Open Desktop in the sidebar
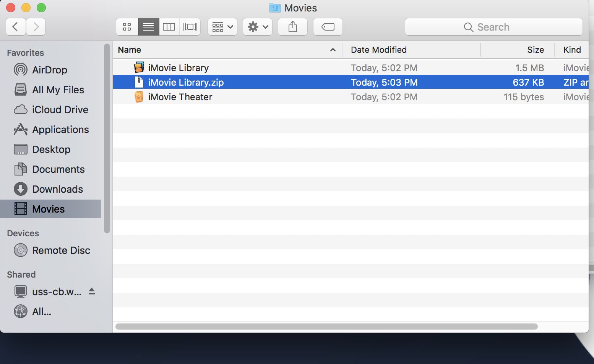 [50, 149]
